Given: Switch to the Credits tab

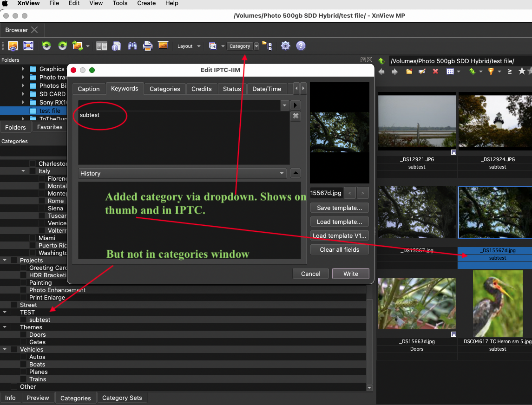Looking at the screenshot, I should tap(201, 89).
